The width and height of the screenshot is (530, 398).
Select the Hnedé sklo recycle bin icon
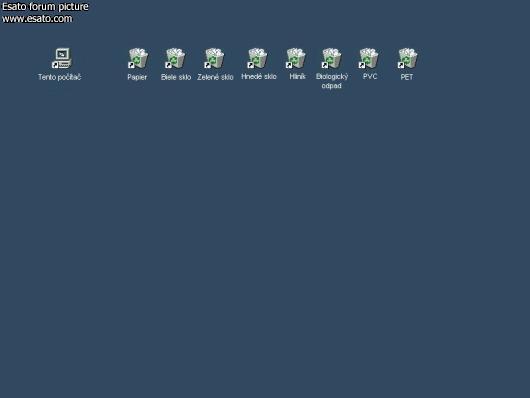pyautogui.click(x=257, y=58)
